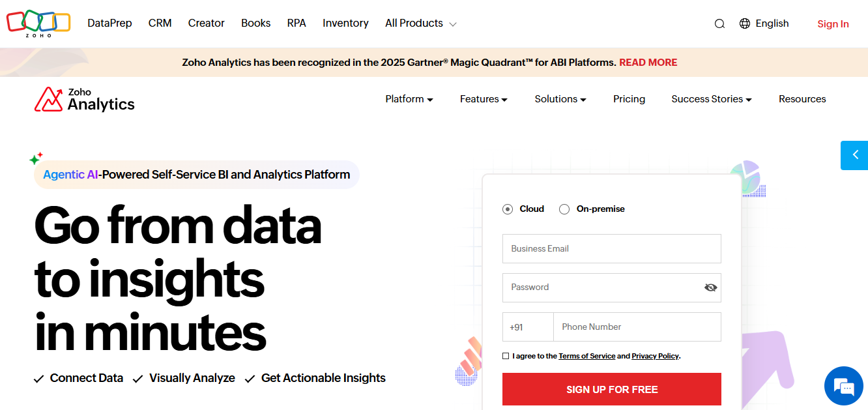Check the Terms of Service agreement box
The height and width of the screenshot is (410, 868).
tap(506, 355)
